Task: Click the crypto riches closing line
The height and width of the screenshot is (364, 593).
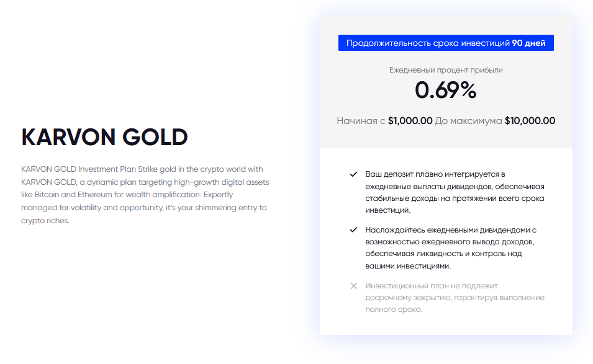Action: [45, 221]
